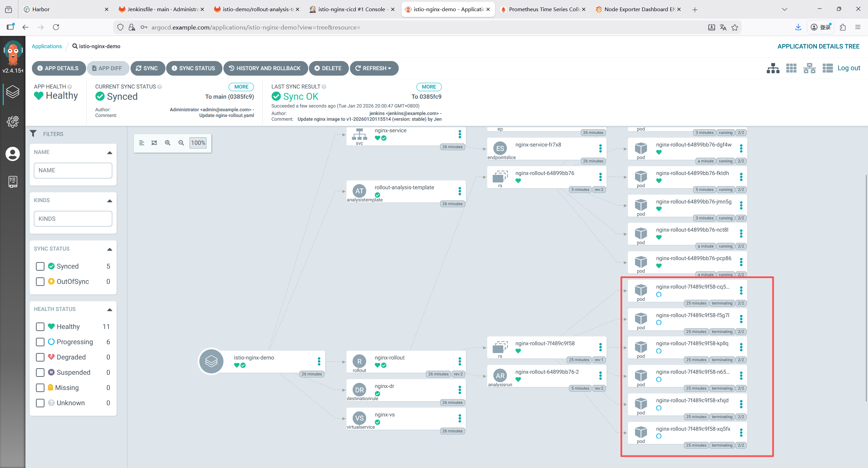Switch to the pods view icon
Image resolution: width=868 pixels, height=468 pixels.
tap(791, 68)
